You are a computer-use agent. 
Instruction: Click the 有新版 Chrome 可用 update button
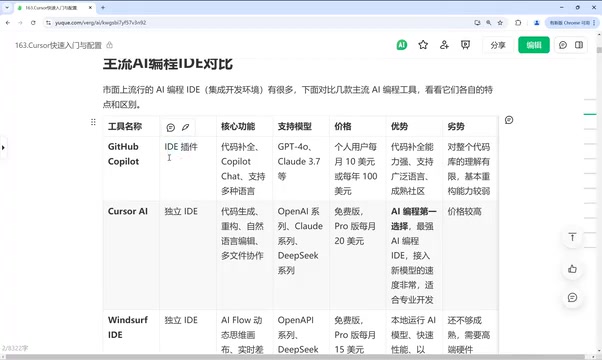click(x=569, y=23)
